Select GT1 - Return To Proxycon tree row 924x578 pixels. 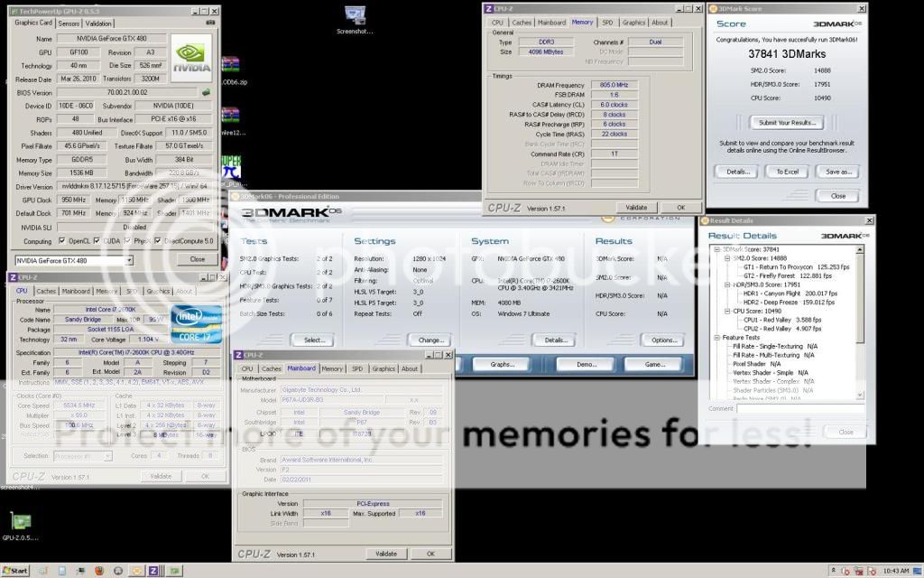tap(796, 267)
